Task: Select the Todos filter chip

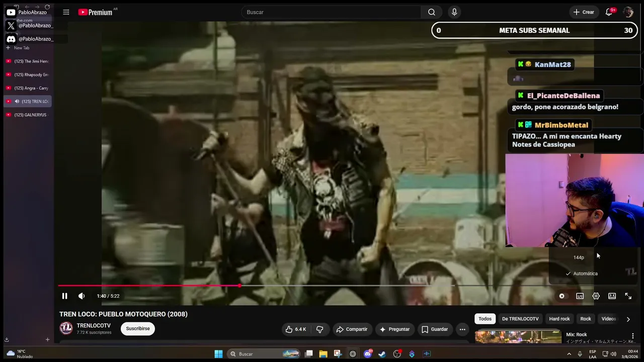Action: tap(485, 319)
